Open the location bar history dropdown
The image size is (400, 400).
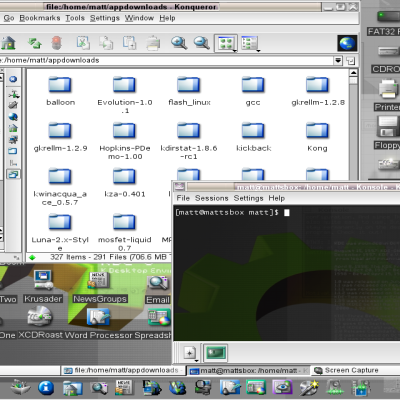click(338, 61)
